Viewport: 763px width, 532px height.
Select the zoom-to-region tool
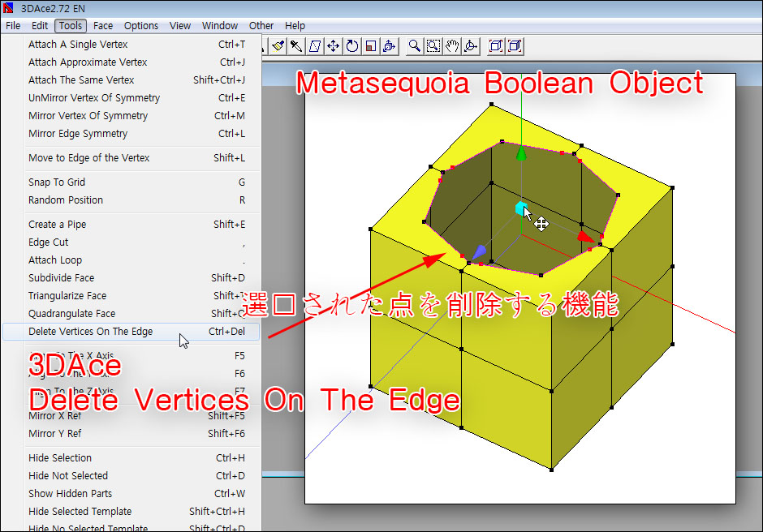pyautogui.click(x=433, y=46)
